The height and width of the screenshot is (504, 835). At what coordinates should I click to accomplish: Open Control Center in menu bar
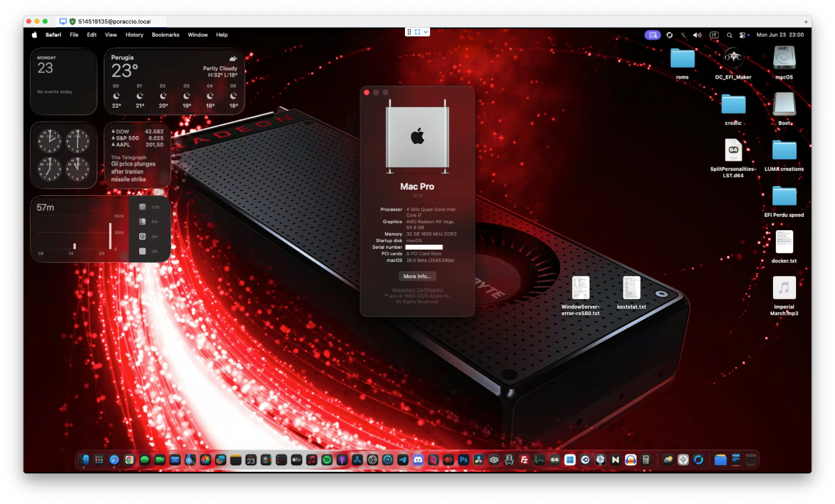coord(744,35)
